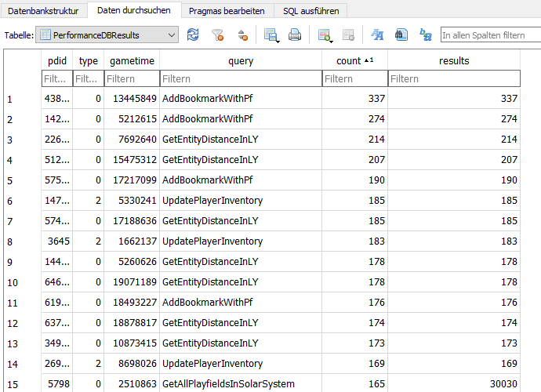Screen dimensions: 541x392
Task: Click the text formatting icon in toolbar
Action: (377, 34)
